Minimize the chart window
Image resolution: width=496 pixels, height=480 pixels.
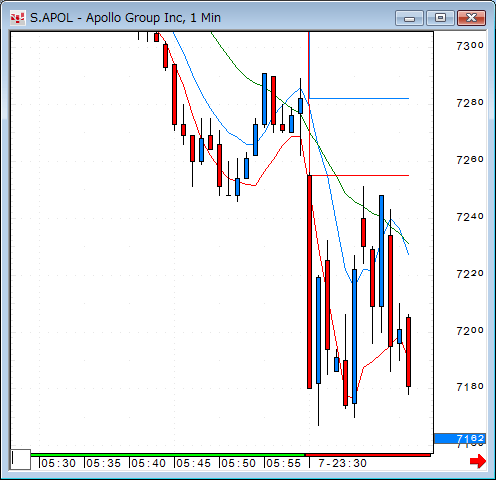click(x=409, y=18)
